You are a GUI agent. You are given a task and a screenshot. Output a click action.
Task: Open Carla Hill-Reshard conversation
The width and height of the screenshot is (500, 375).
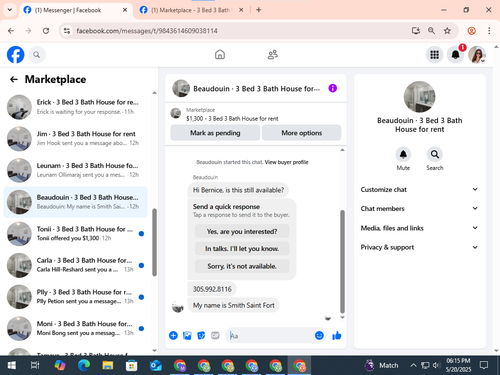(x=75, y=265)
